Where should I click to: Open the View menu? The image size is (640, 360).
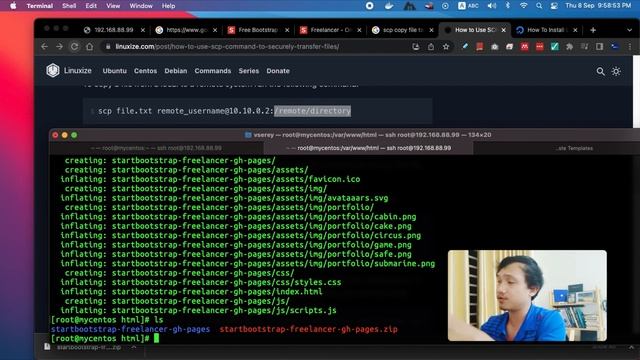click(x=113, y=6)
